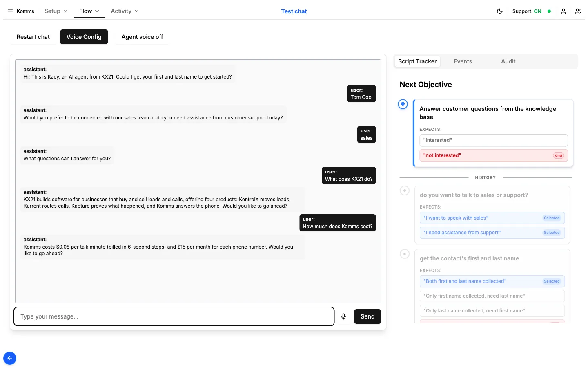This screenshot has width=588, height=368.
Task: Select the Next Objective radio marker
Action: [x=403, y=104]
